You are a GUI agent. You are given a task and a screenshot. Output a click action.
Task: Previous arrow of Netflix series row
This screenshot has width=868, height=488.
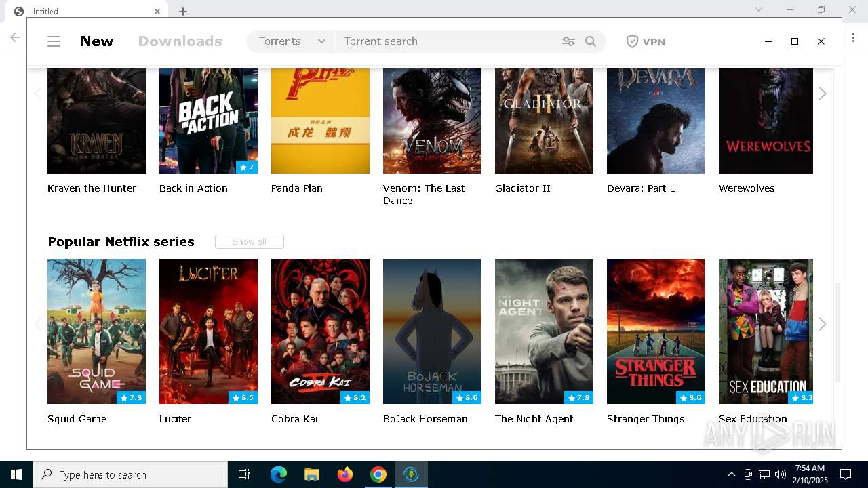click(x=38, y=324)
